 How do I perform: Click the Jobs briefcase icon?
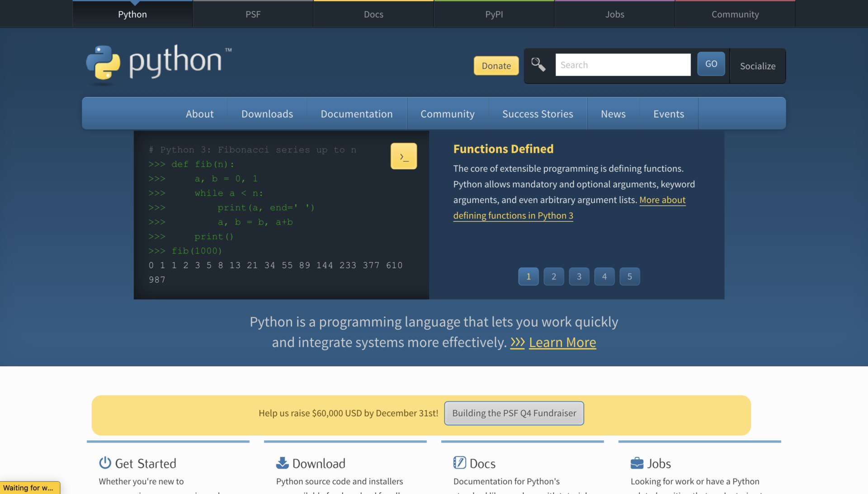click(x=637, y=463)
